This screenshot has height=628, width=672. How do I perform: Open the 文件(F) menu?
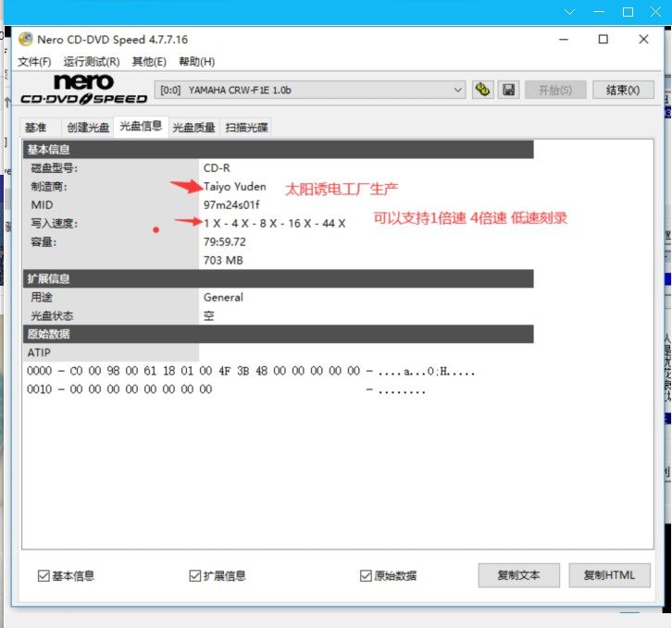34,62
